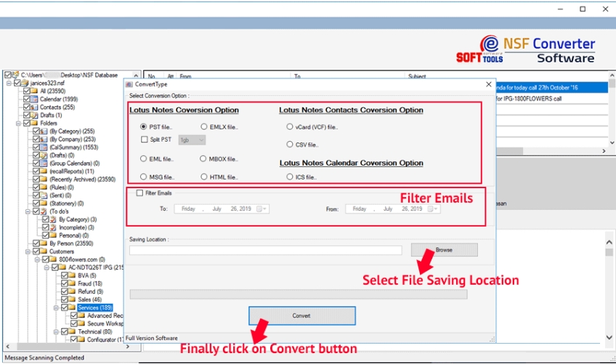Viewport: 616px width, 364px height.
Task: Click the janices323.nsf database file icon
Action: 26,83
